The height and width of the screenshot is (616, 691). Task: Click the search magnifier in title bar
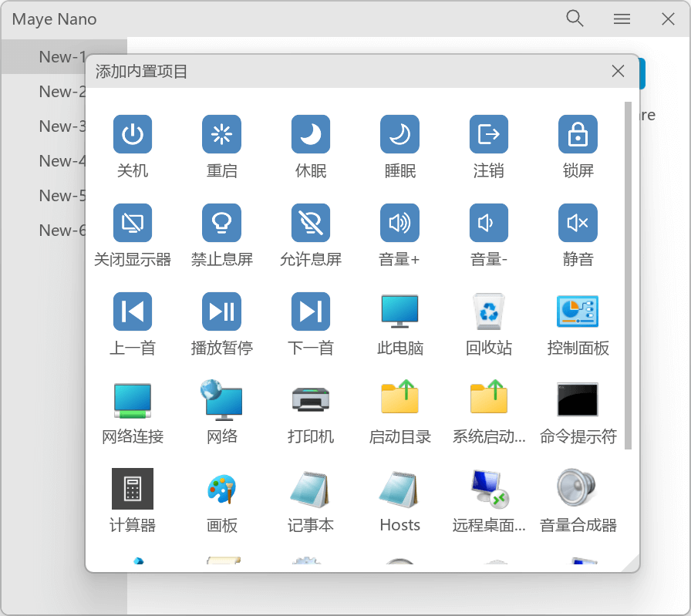[575, 19]
